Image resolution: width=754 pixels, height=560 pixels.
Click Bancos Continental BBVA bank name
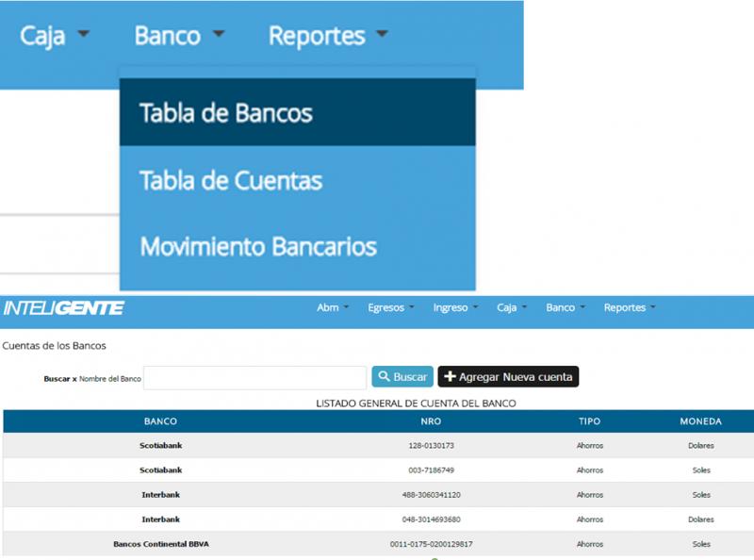161,544
